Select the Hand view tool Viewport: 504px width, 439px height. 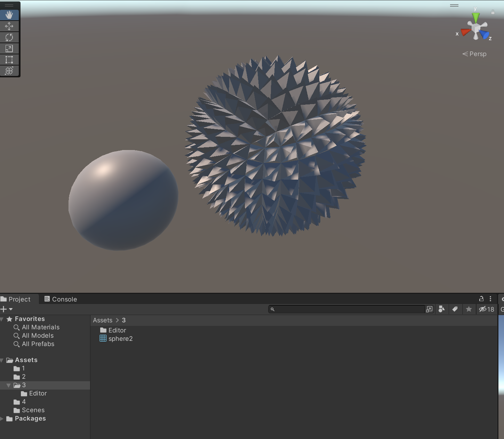(x=9, y=15)
